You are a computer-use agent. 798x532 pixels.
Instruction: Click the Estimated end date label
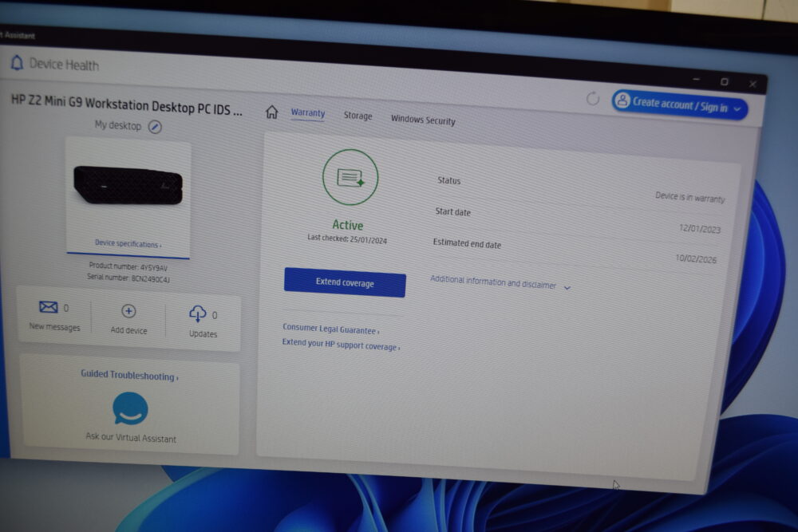467,243
